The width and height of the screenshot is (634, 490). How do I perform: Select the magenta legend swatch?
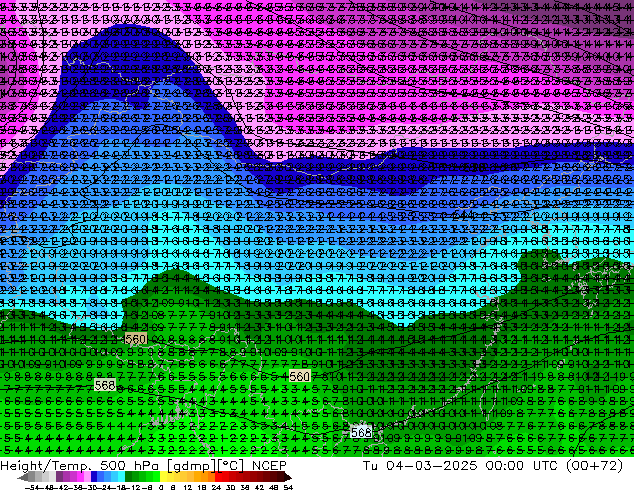click(80, 477)
